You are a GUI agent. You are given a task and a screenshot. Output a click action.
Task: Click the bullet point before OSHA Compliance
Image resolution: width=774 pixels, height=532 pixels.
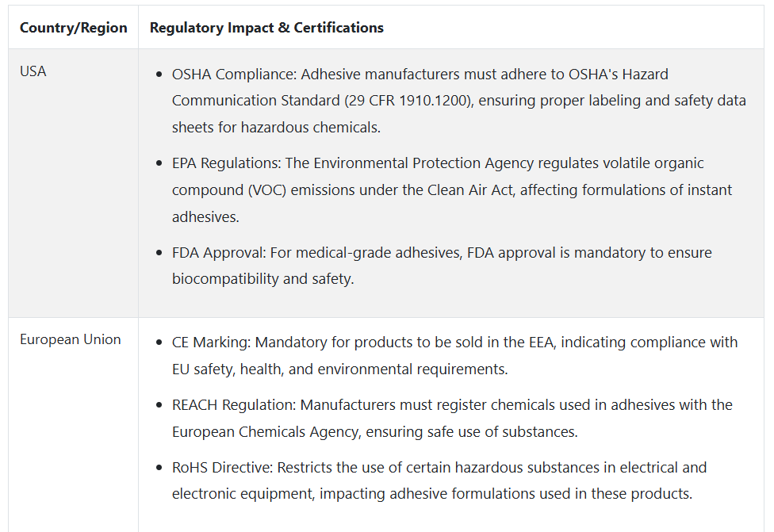click(x=159, y=75)
